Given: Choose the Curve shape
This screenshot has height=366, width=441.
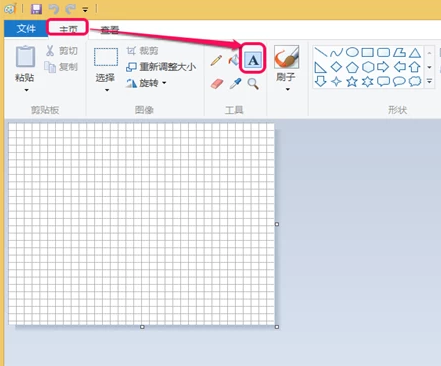Looking at the screenshot, I should click(336, 52).
